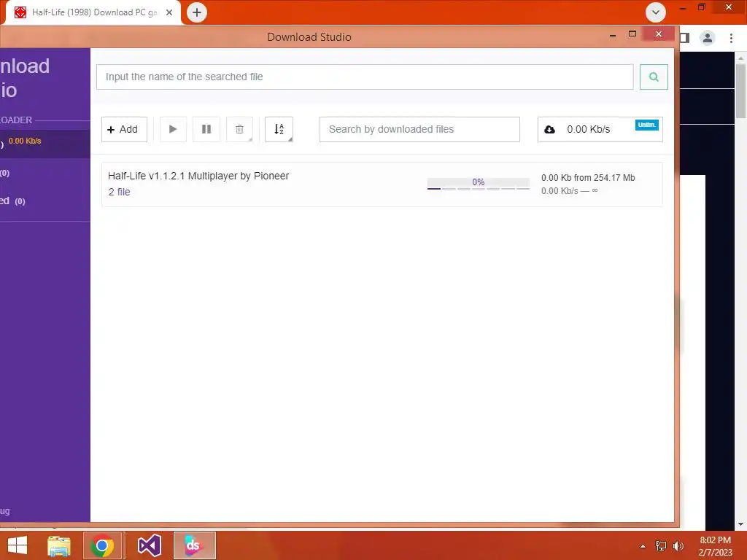Switch to the Half-Life (1998) Download browser tab
This screenshot has height=560, width=747.
point(93,12)
